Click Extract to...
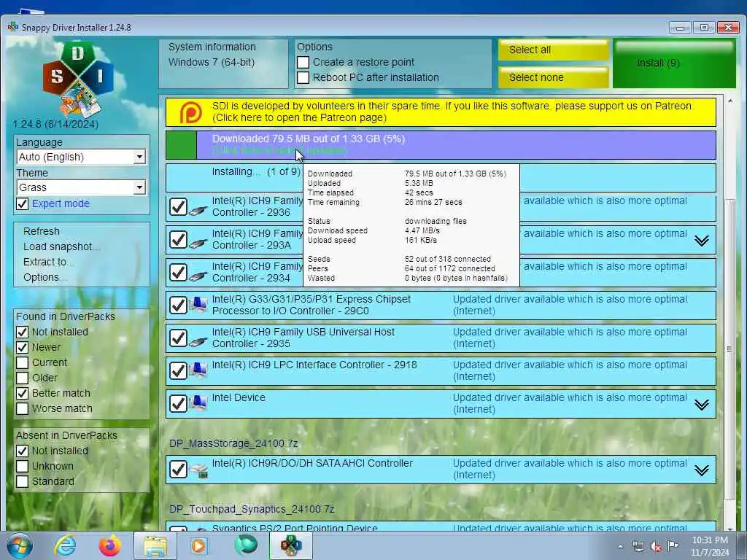 click(x=48, y=262)
